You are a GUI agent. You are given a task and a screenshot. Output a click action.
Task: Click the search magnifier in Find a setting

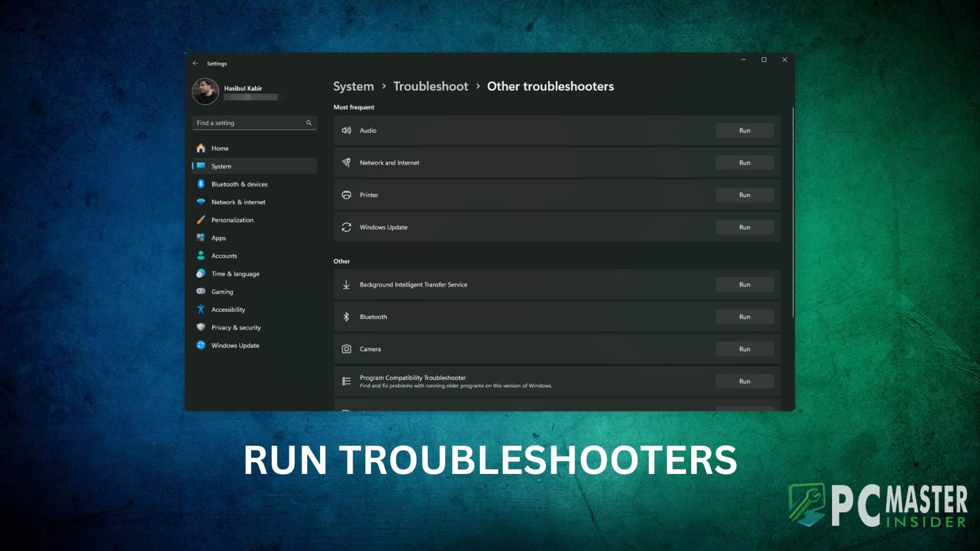[x=309, y=122]
